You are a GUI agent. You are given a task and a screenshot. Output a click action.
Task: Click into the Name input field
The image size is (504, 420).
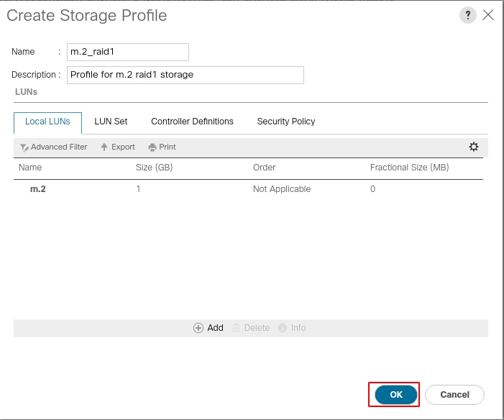127,52
